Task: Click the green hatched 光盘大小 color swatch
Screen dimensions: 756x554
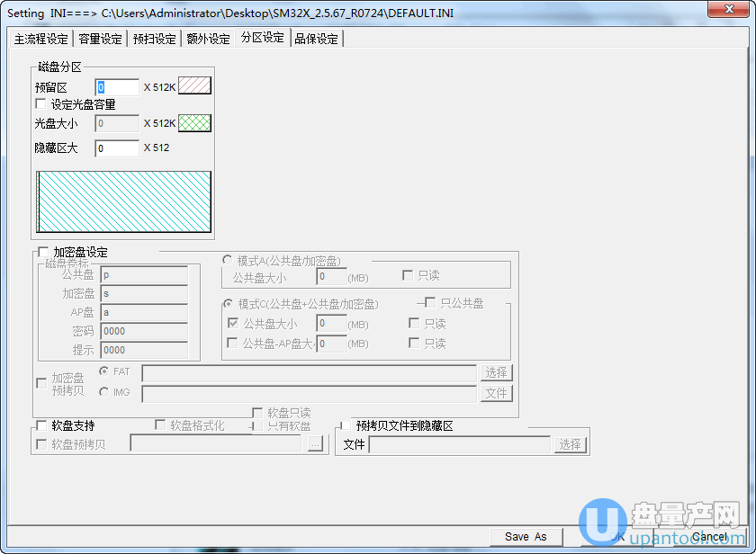Action: [x=194, y=123]
